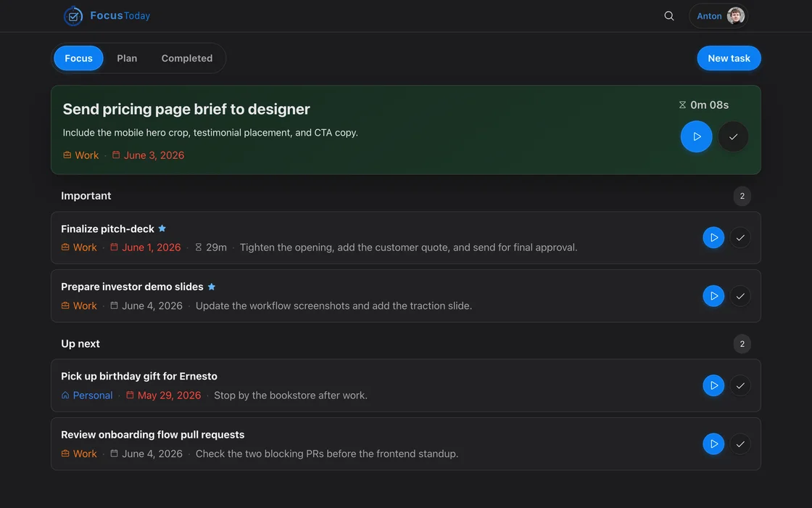
Task: Check off Prepare investor demo slides
Action: pos(740,296)
